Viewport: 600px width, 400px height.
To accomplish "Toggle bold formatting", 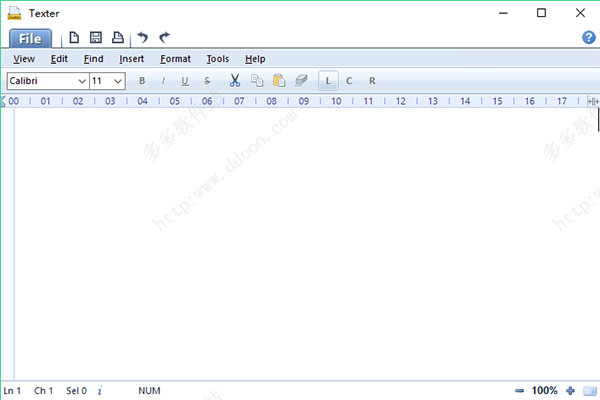I will click(x=142, y=81).
